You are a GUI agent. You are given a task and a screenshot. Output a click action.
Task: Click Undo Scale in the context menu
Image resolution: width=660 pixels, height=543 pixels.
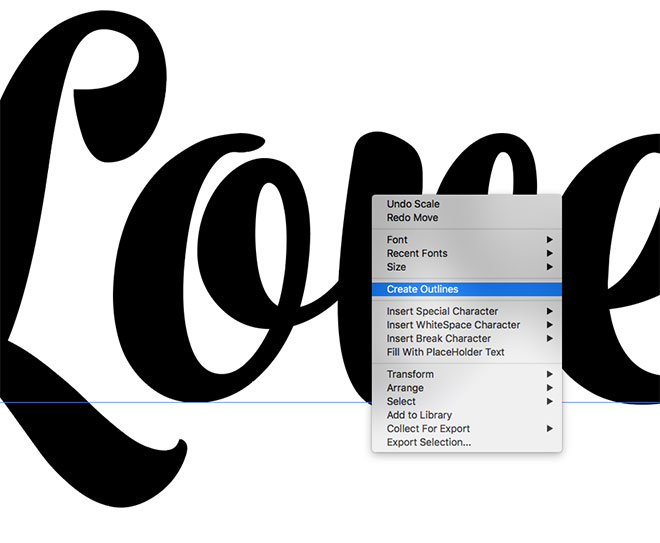(x=413, y=204)
